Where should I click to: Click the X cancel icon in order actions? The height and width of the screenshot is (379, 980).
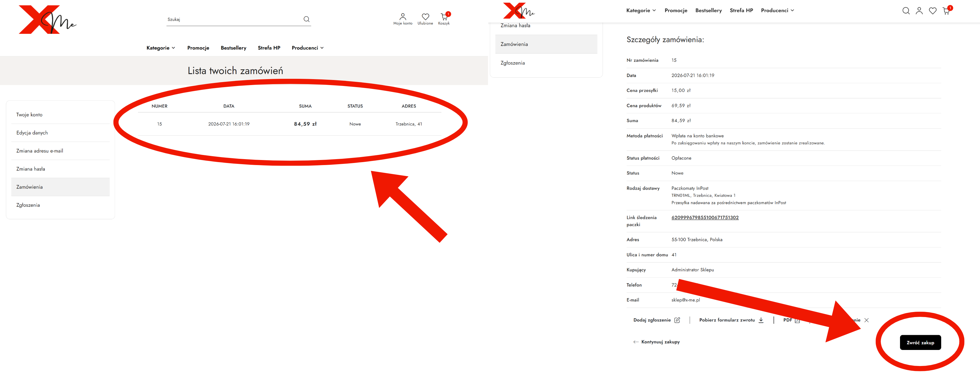coord(866,320)
